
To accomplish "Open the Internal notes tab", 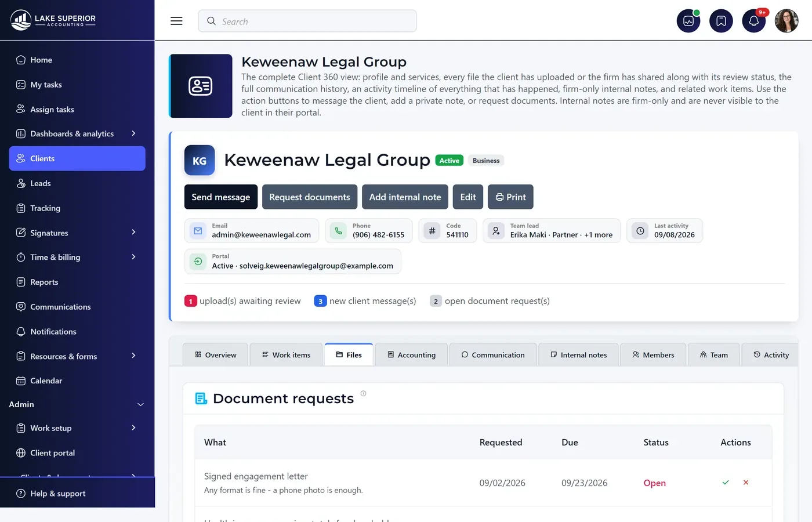I will click(579, 355).
